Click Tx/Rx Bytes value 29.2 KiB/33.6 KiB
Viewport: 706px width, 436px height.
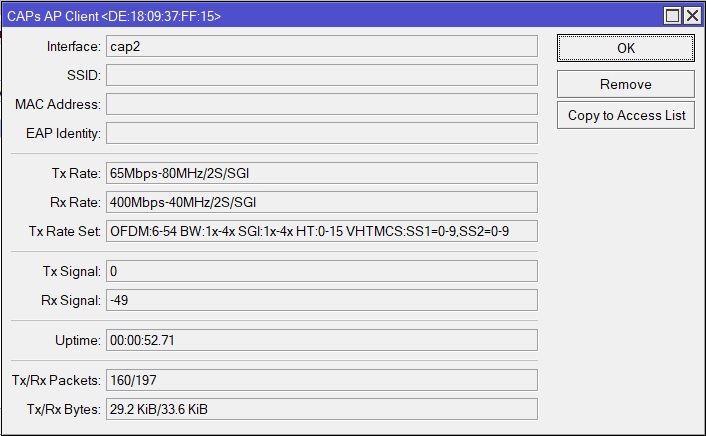[321, 409]
